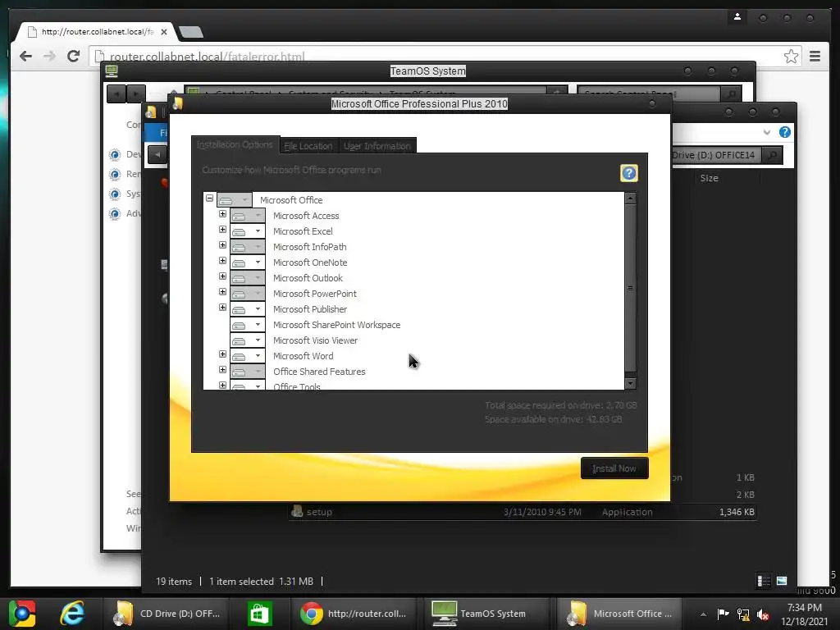Open the Chrome hamburger menu
This screenshot has width=840, height=630.
point(815,57)
